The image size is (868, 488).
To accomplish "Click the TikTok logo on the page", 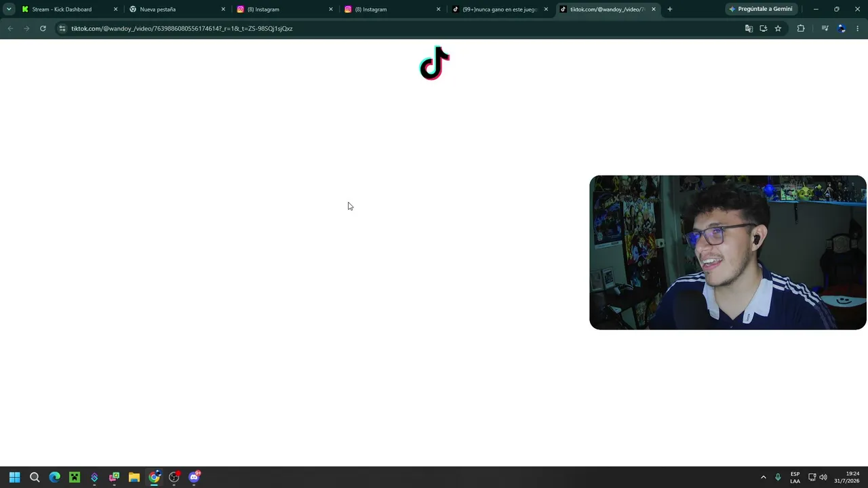I will tap(435, 63).
